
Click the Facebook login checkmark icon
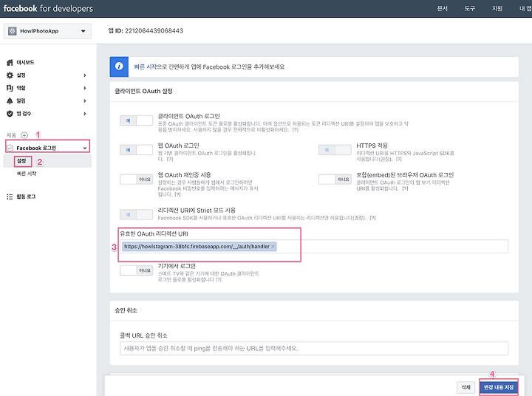(x=10, y=148)
